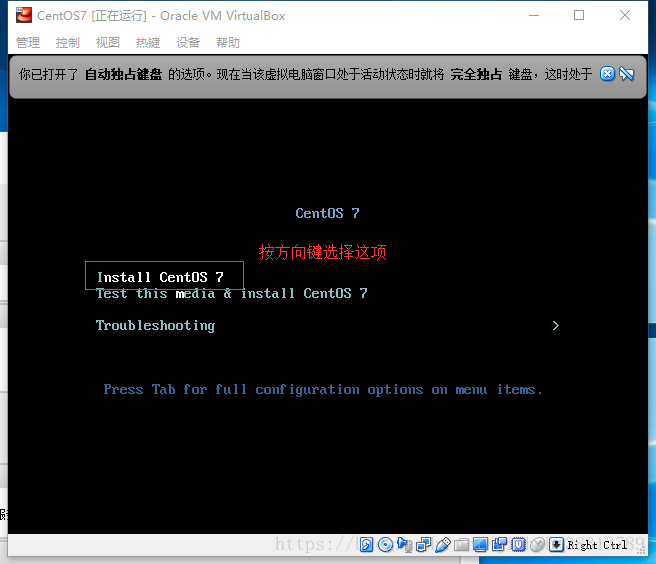Click the keyboard capture arrow icon
The image size is (656, 564).
tap(556, 544)
